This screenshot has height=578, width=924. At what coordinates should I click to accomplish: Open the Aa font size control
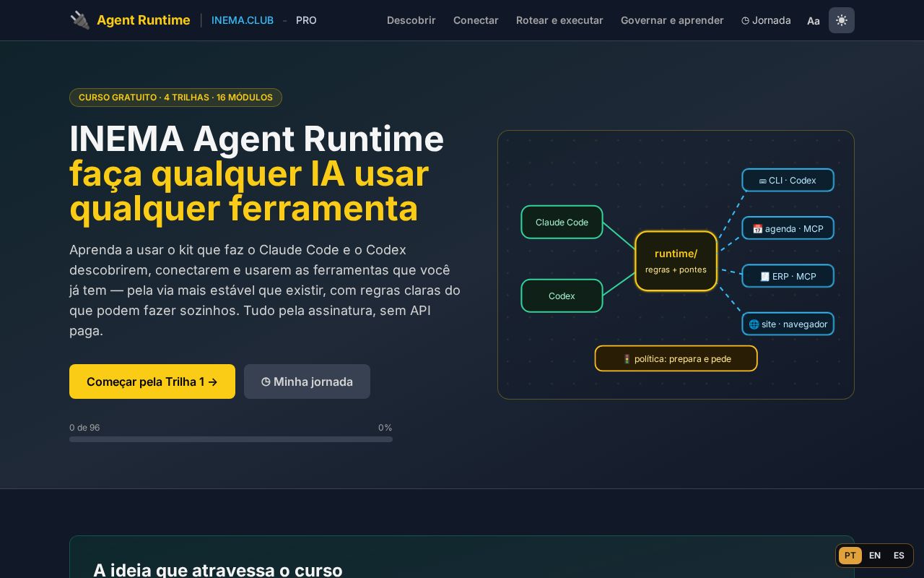coord(814,20)
